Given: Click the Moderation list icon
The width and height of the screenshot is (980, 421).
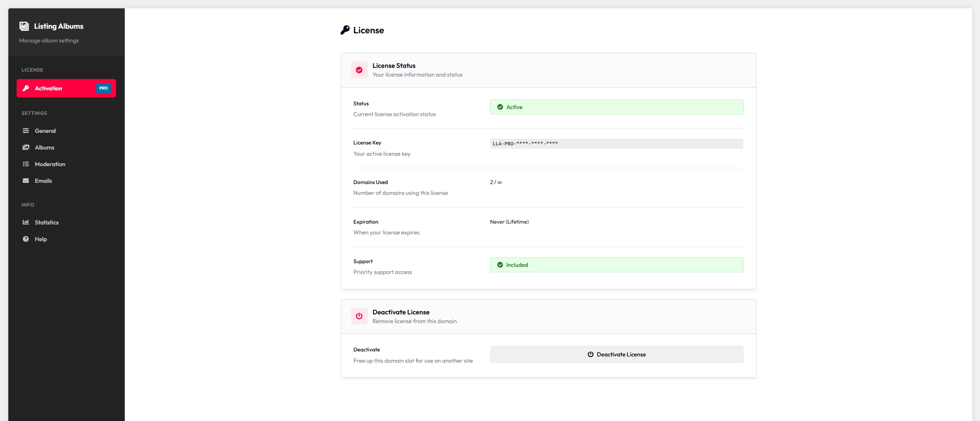Looking at the screenshot, I should coord(26,164).
